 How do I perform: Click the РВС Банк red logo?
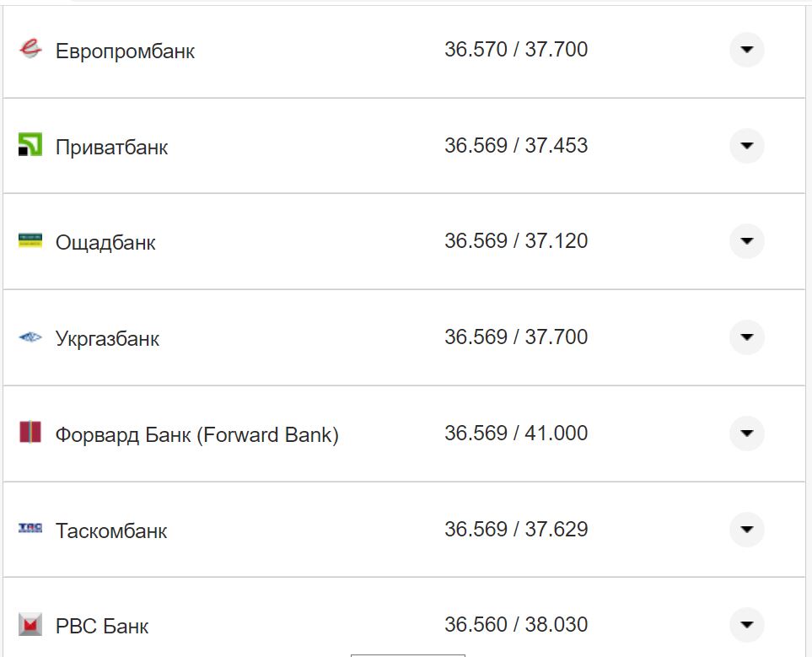pyautogui.click(x=30, y=625)
